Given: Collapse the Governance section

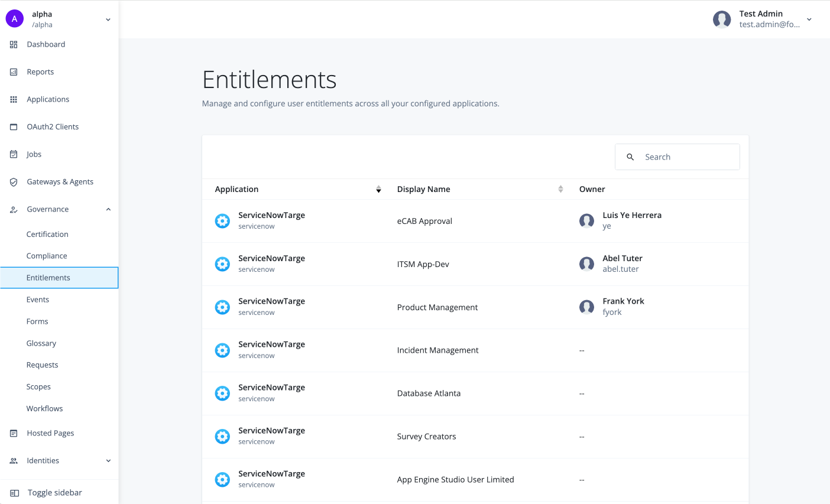Looking at the screenshot, I should click(108, 209).
